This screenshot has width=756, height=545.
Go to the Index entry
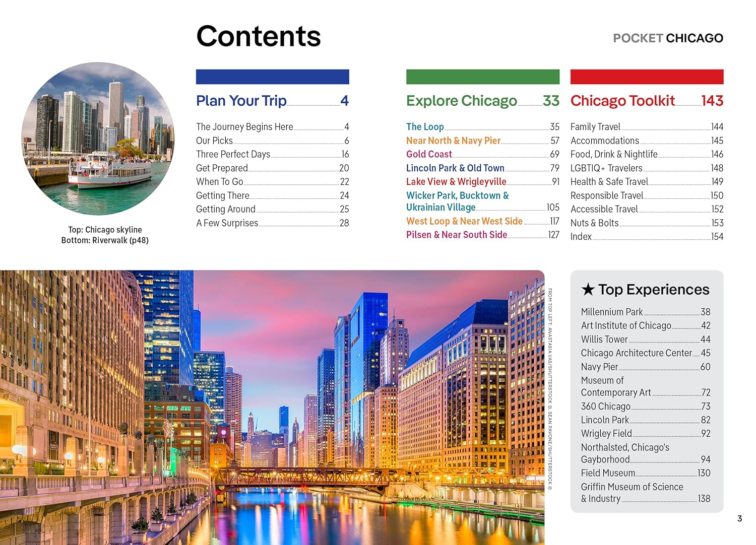coord(581,237)
